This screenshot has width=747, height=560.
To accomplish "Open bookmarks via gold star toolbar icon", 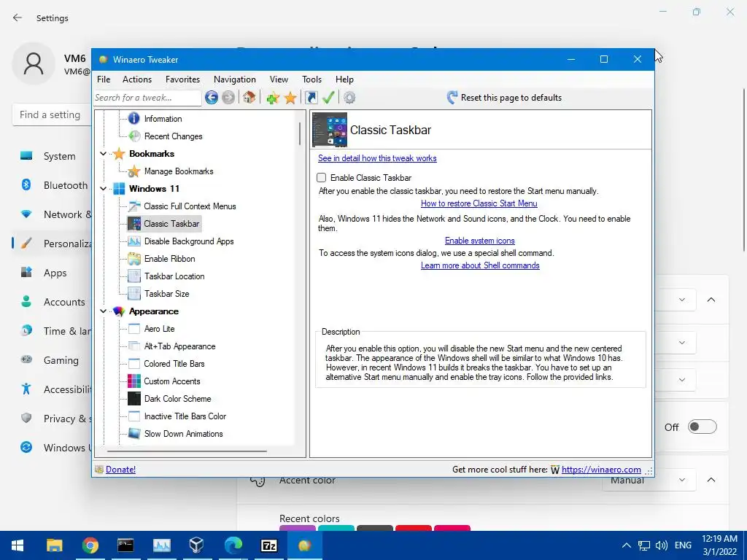I will 290,98.
